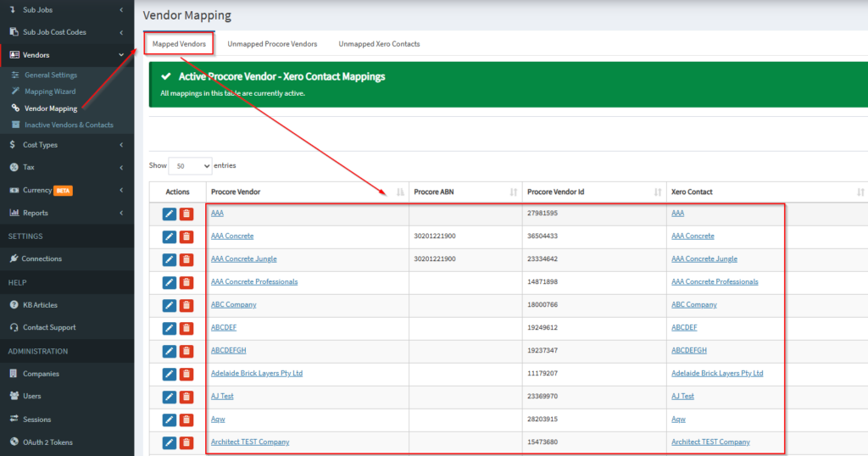This screenshot has width=868, height=456.
Task: Go to Users administration
Action: pos(31,396)
